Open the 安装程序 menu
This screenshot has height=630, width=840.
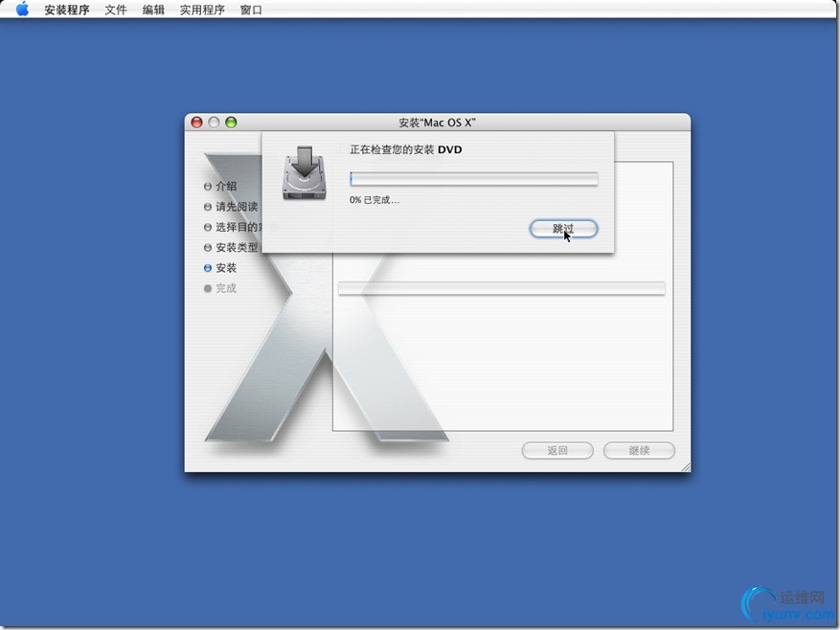pos(67,10)
